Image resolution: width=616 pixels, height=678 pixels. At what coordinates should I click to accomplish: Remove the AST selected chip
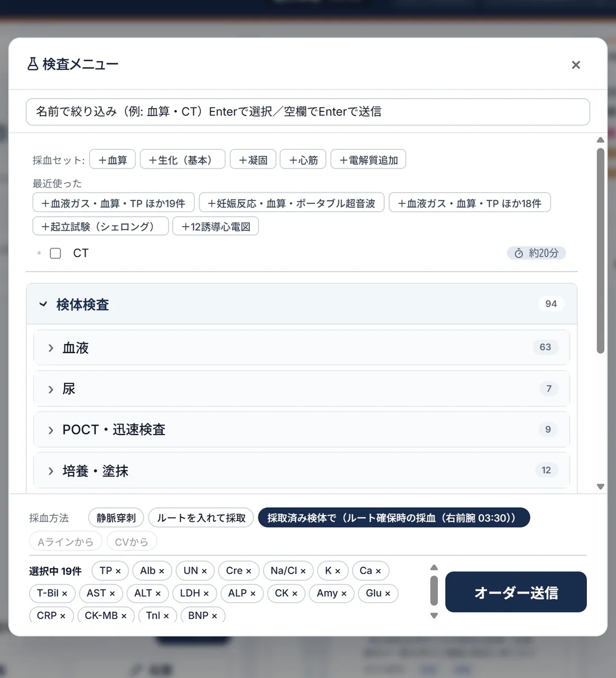pyautogui.click(x=112, y=593)
